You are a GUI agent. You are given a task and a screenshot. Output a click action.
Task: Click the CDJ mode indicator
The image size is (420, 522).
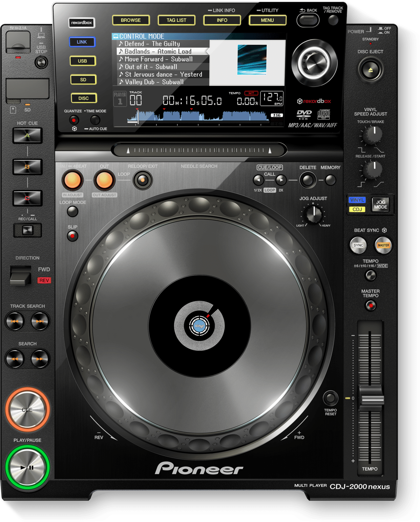357,209
